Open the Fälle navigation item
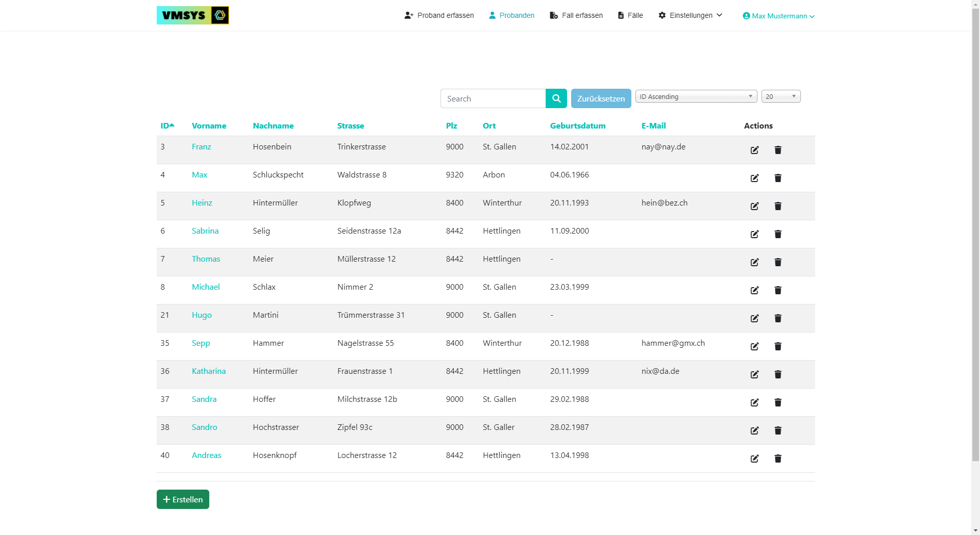 (x=630, y=15)
